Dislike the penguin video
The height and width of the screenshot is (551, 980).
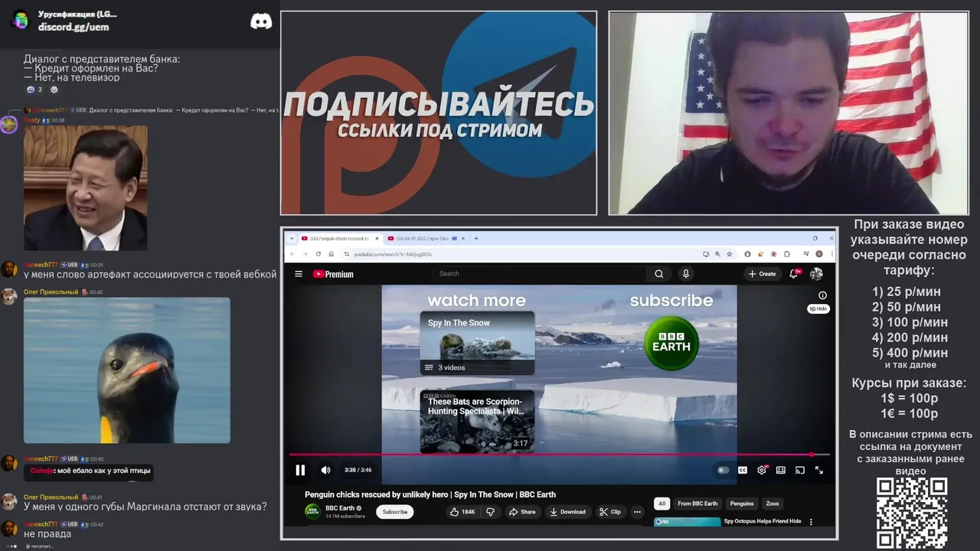(x=491, y=512)
